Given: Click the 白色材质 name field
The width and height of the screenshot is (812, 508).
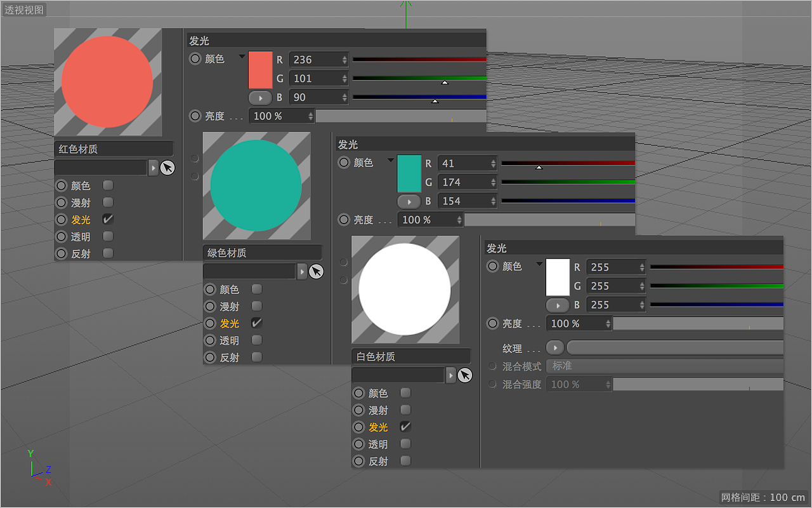Looking at the screenshot, I should 411,357.
